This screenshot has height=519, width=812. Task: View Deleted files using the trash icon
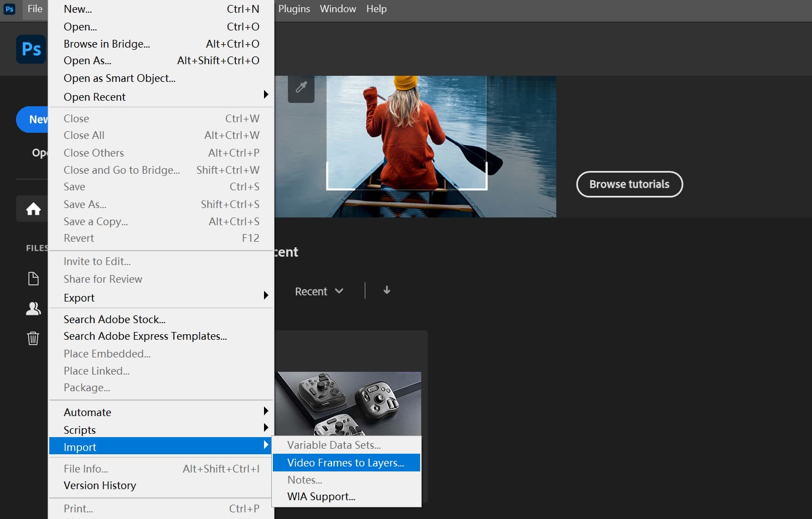tap(33, 338)
